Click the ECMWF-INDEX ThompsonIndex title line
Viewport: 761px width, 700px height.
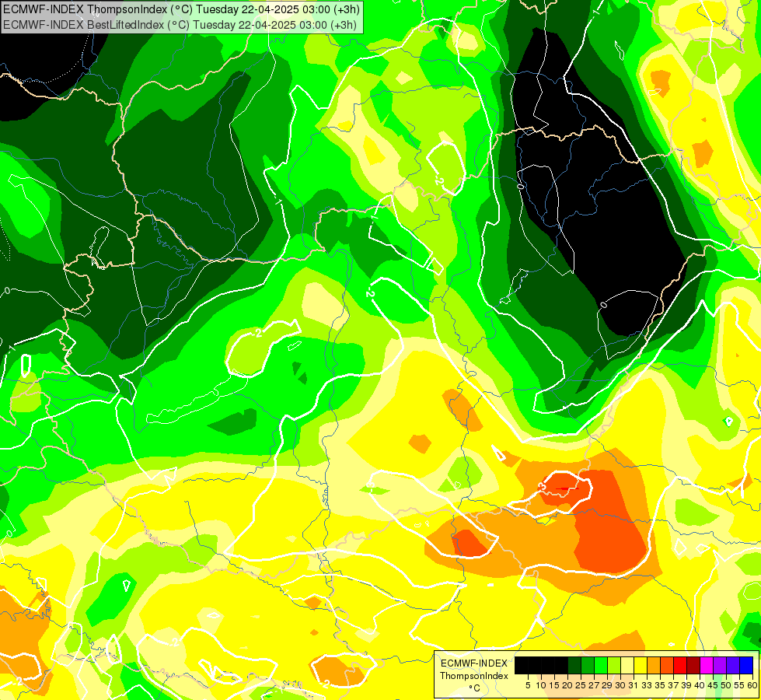[181, 9]
